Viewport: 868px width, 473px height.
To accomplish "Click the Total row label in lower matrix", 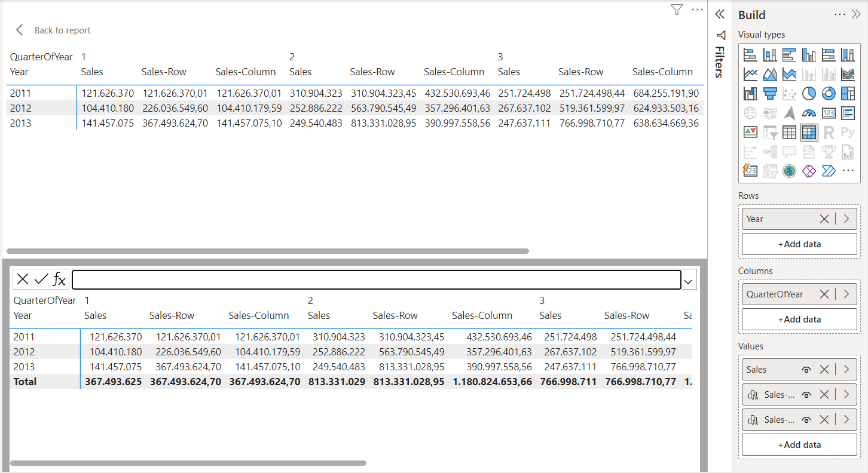I will [25, 382].
